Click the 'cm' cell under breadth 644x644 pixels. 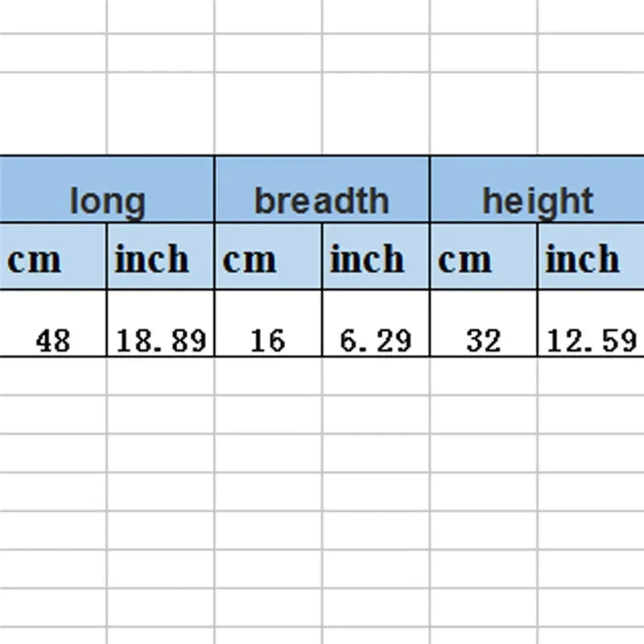tap(268, 256)
